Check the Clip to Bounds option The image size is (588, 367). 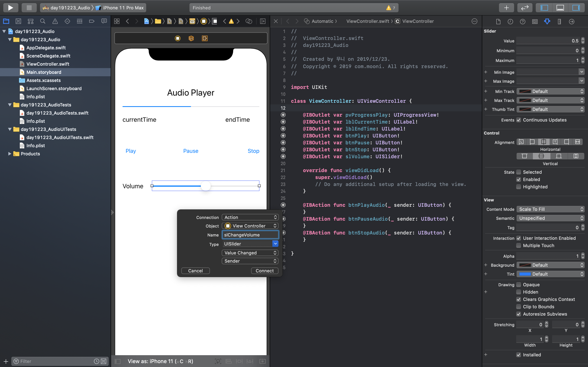pos(519,307)
